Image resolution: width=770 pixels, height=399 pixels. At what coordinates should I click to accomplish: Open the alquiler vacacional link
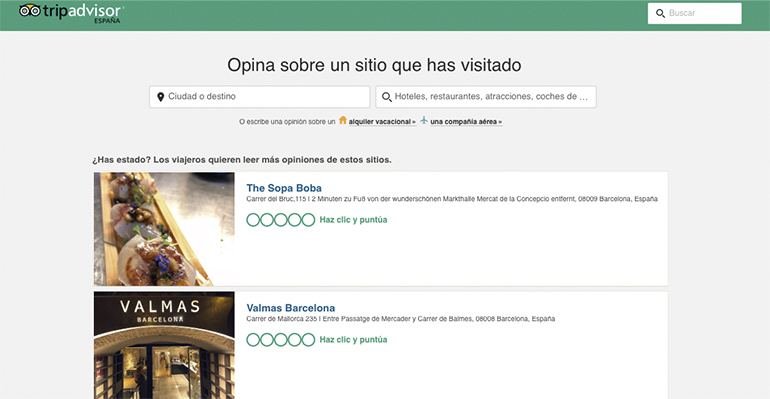382,122
